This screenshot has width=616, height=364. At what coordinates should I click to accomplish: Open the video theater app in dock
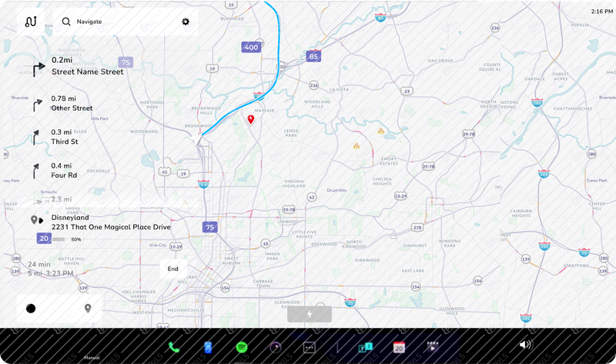click(x=433, y=347)
